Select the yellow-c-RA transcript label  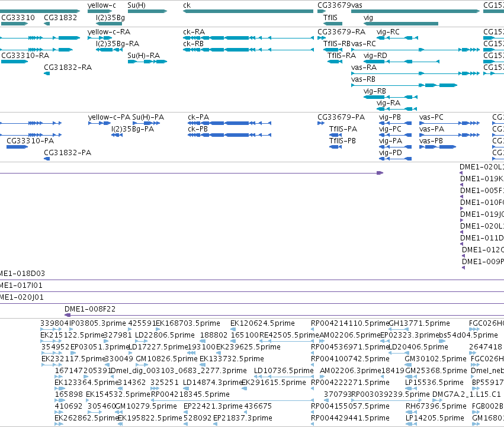coord(109,32)
